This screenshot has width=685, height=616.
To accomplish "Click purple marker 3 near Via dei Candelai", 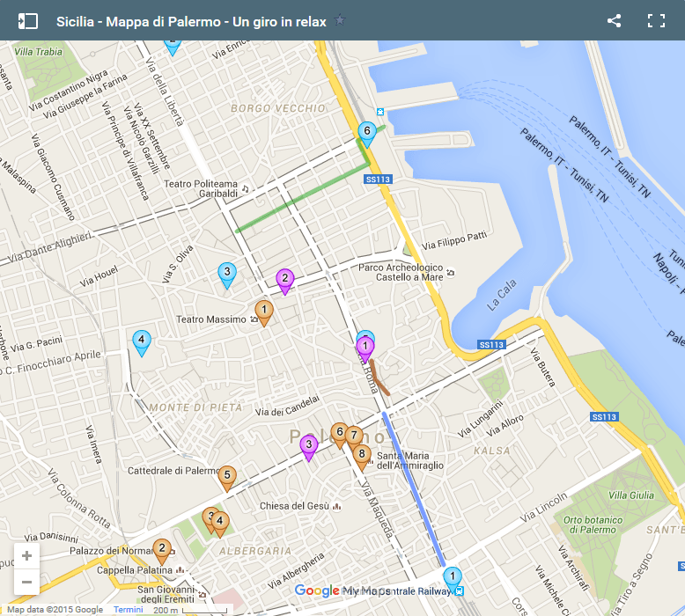I will 308,446.
